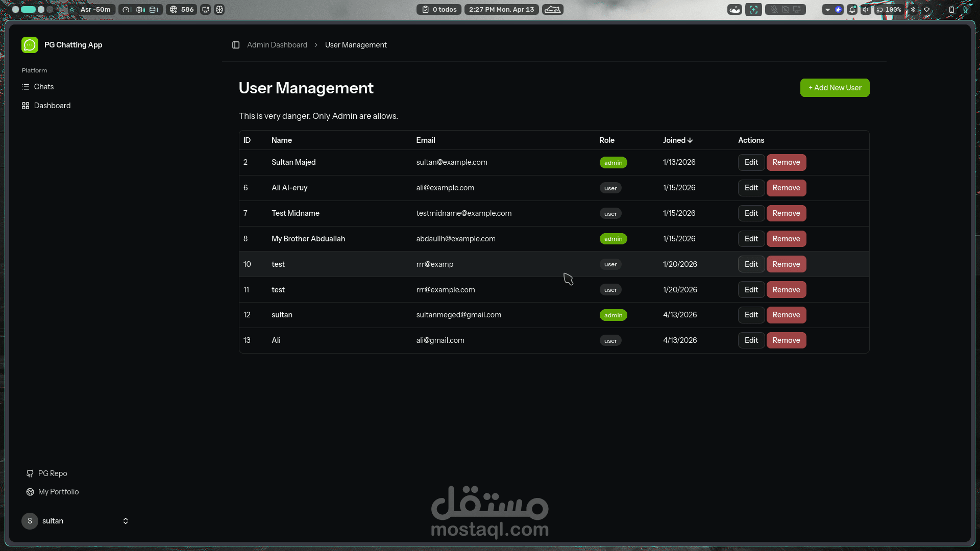Click the volume icon in top bar
This screenshot has width=980, height=551.
[865, 9]
